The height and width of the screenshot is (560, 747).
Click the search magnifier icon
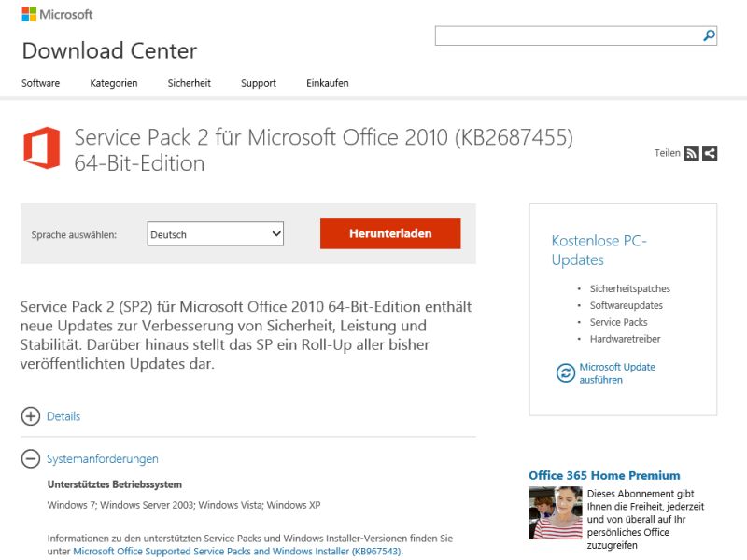[x=709, y=35]
